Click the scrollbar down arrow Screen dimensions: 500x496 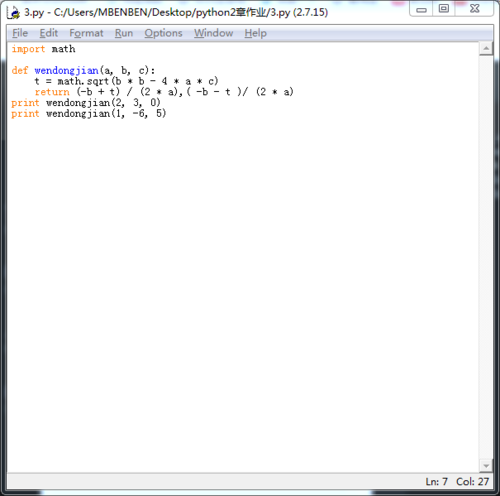click(486, 466)
